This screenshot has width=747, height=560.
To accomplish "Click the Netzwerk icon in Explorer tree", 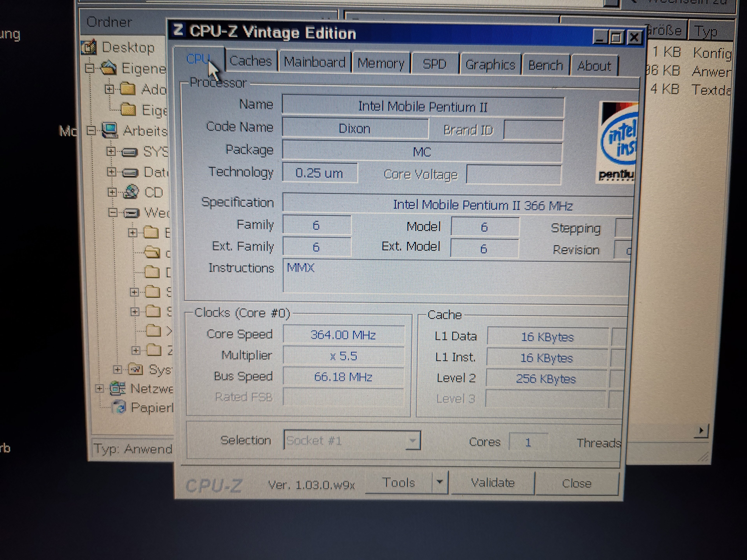I will [x=118, y=388].
